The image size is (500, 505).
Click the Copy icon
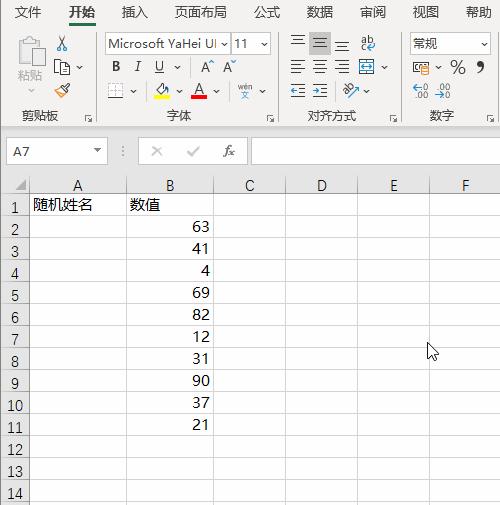click(62, 67)
